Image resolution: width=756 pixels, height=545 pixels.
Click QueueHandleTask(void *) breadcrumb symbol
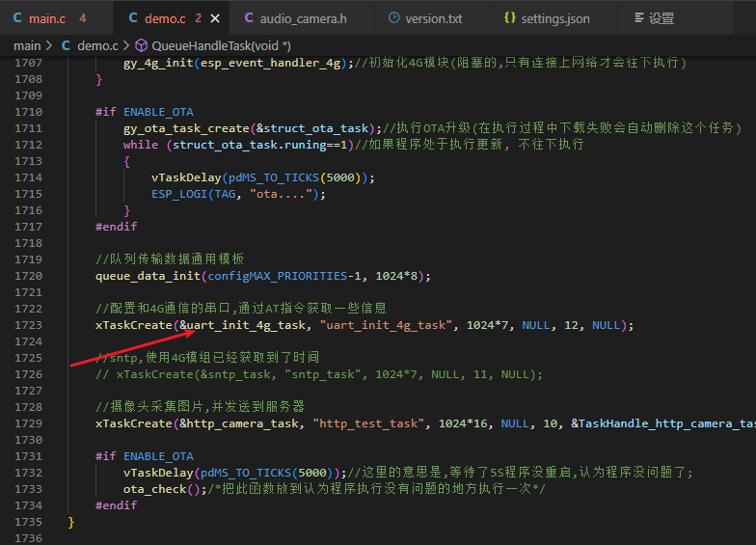222,46
